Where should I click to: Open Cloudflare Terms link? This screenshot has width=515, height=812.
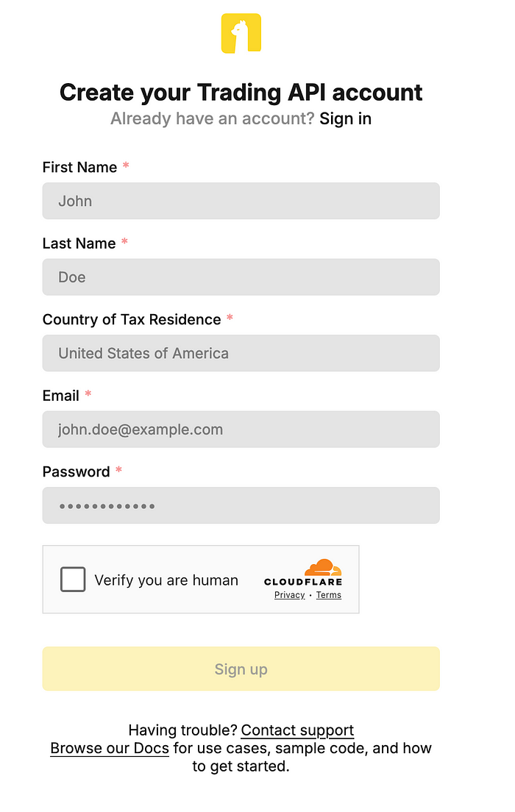pyautogui.click(x=329, y=595)
